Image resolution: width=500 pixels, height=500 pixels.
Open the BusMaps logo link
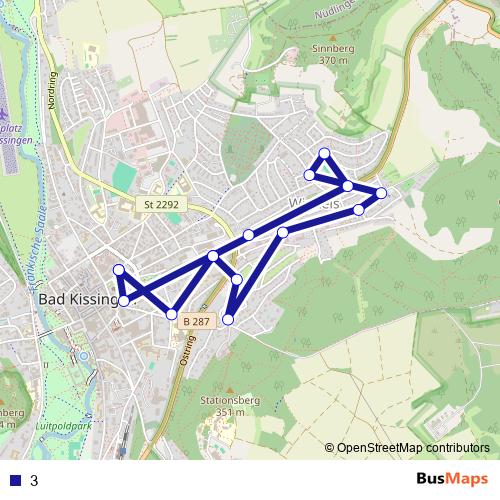click(x=452, y=479)
